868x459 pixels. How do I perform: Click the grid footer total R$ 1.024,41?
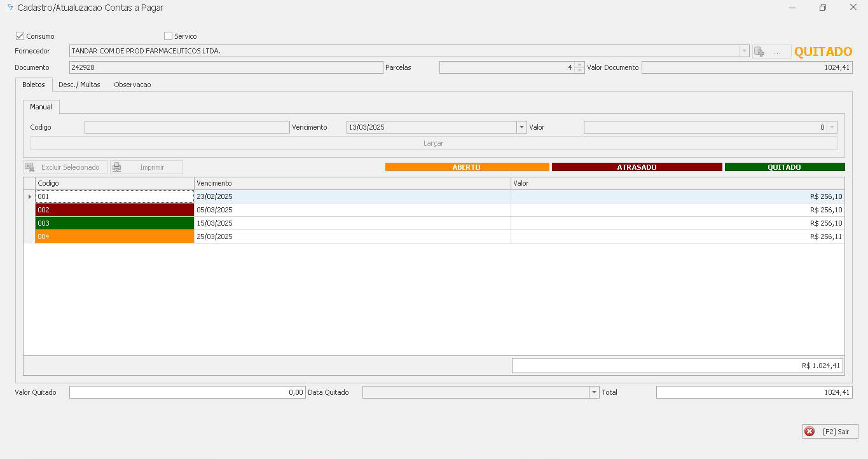tap(678, 366)
